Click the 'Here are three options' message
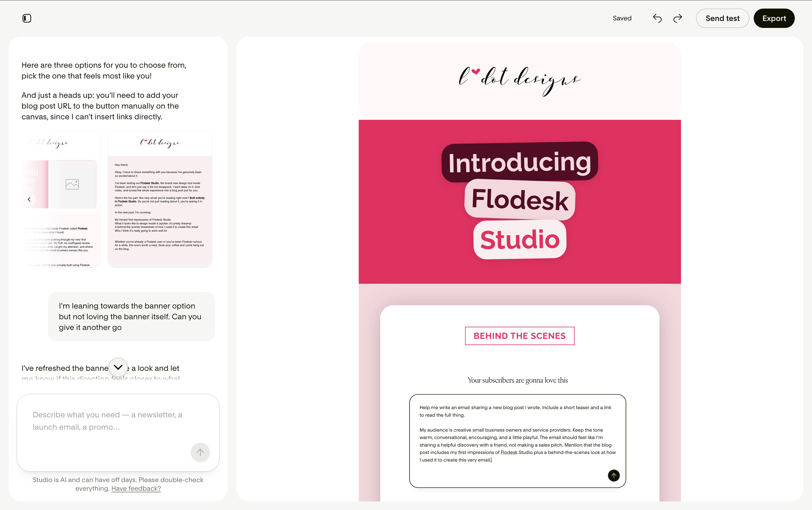Screen dimensions: 812x510 [x=104, y=70]
